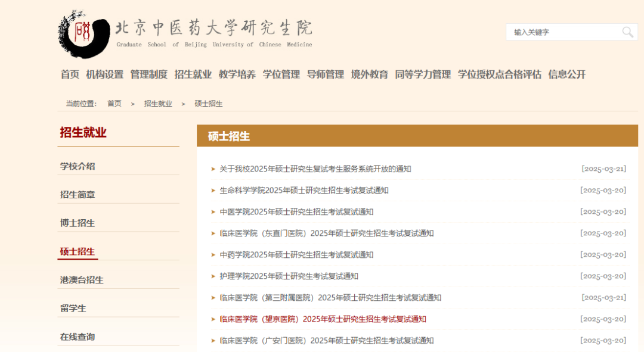Click 招生就业 in the breadcrumb
The height and width of the screenshot is (352, 644).
coord(157,104)
